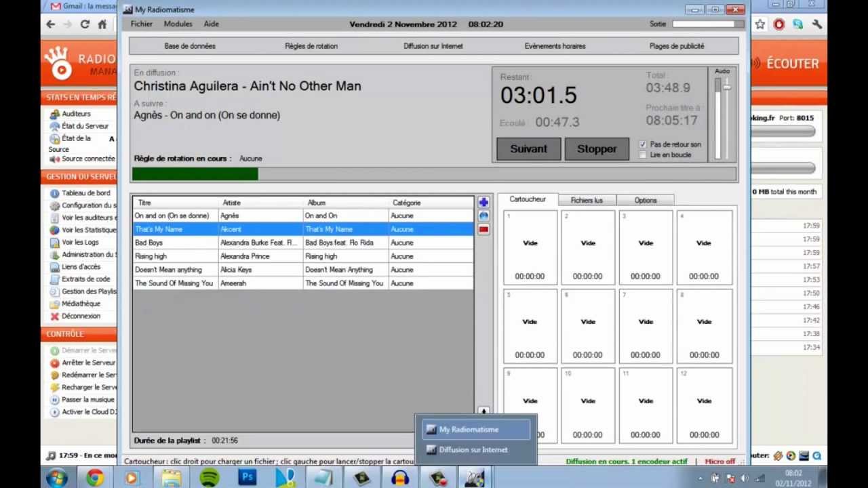Enable the Lire en boucle checkbox
This screenshot has height=488, width=868.
click(644, 155)
